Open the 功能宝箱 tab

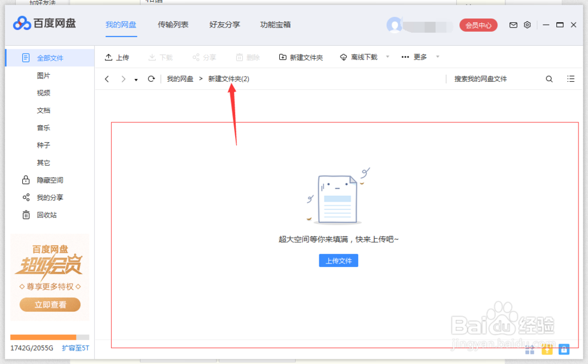click(x=276, y=25)
